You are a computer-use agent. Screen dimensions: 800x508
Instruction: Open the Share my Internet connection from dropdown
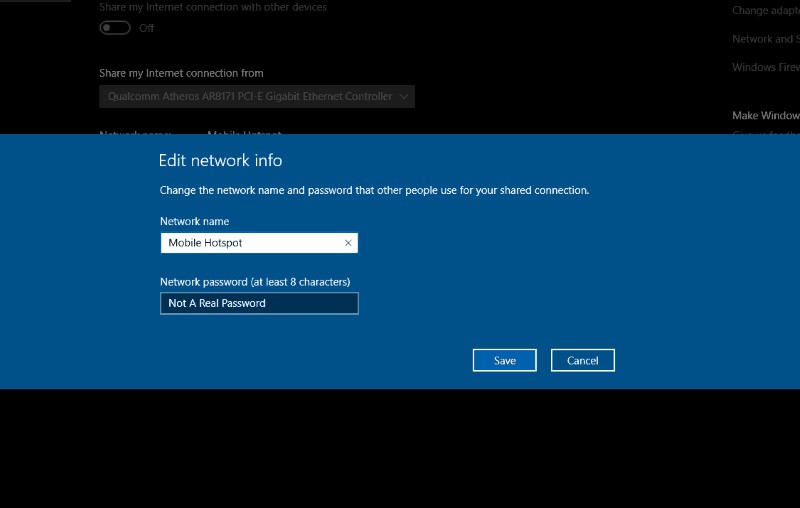pyautogui.click(x=257, y=96)
